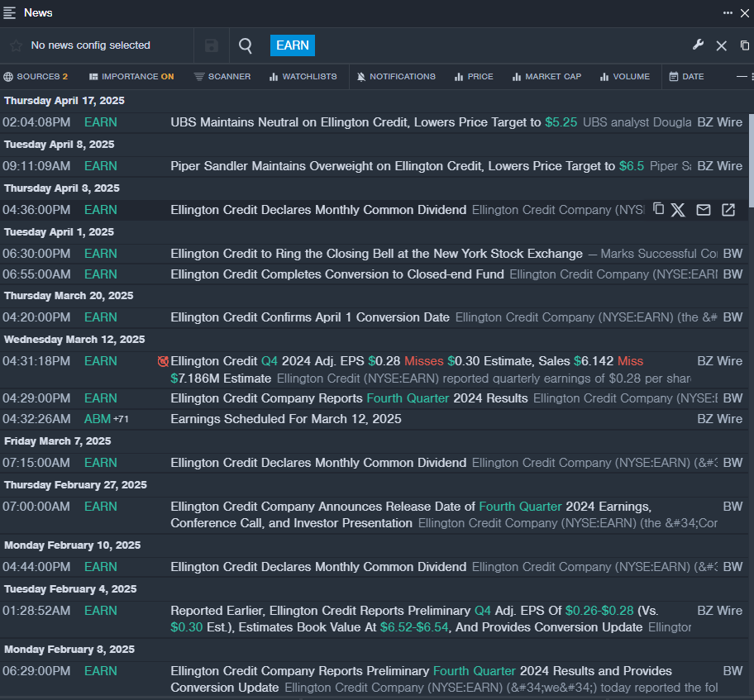Click the Tuesday February 4, 2025 date header
Screen dimensions: 754x700
(70, 589)
